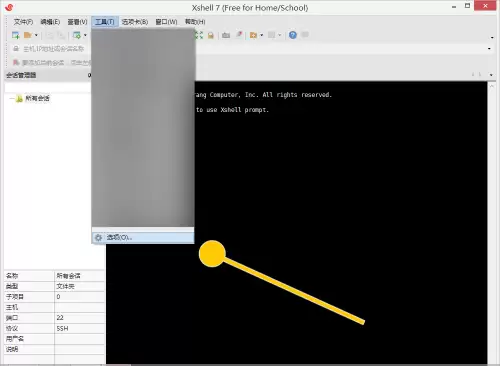The width and height of the screenshot is (500, 366).
Task: Open the dropdown arrow next to orange transfer icon
Action: (x=262, y=35)
